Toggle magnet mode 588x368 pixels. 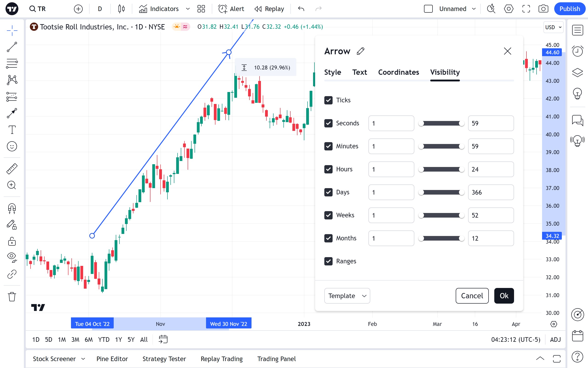(x=12, y=209)
